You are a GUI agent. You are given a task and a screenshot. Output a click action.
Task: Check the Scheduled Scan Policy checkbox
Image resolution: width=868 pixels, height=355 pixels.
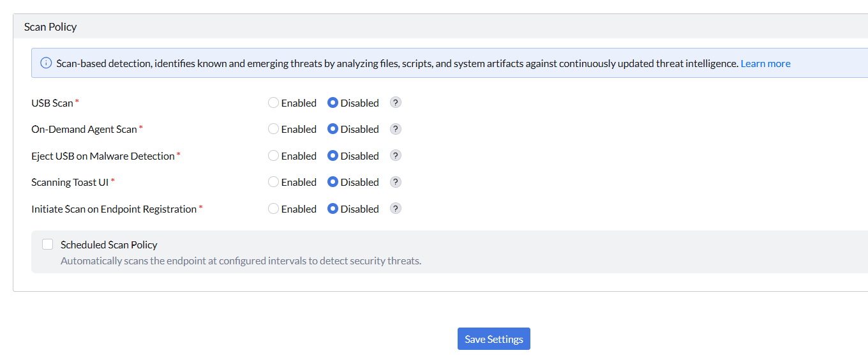click(x=47, y=245)
